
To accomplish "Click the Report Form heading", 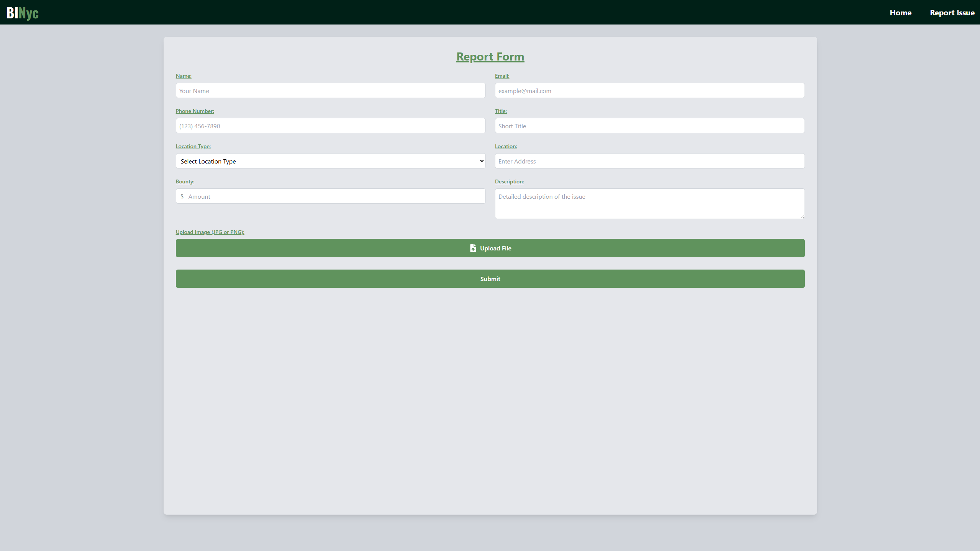I will (x=490, y=57).
